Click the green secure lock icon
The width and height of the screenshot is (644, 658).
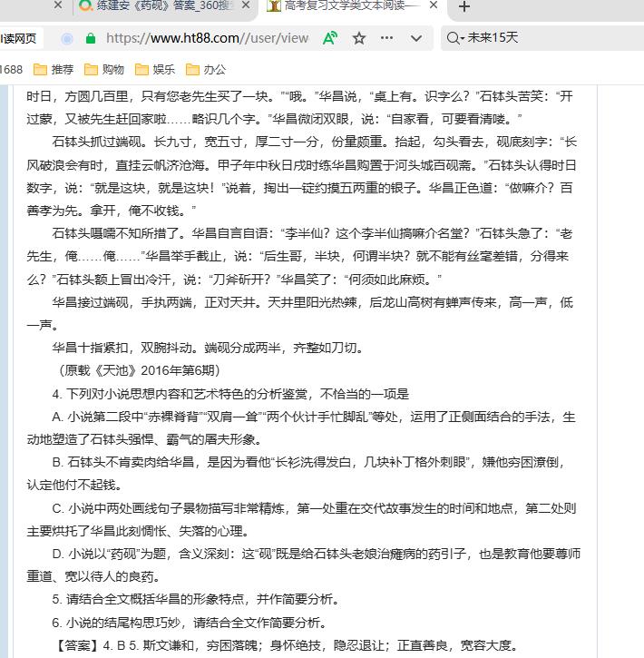click(x=90, y=39)
